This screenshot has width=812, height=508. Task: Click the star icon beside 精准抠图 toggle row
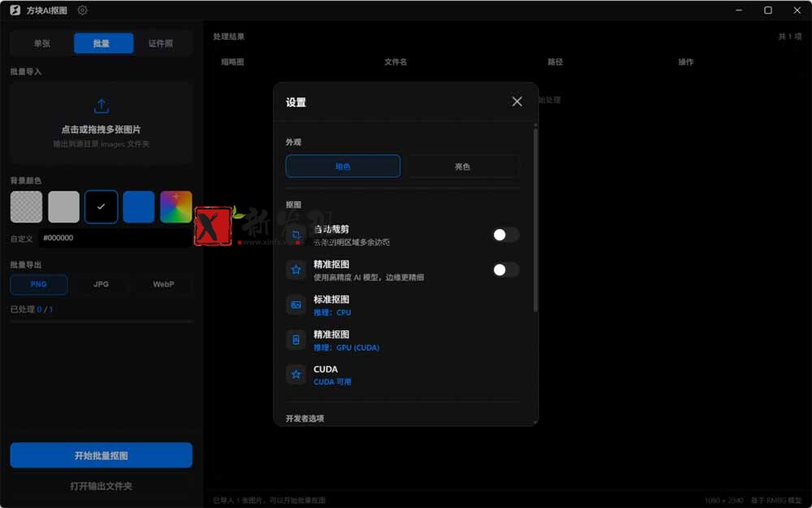point(296,270)
